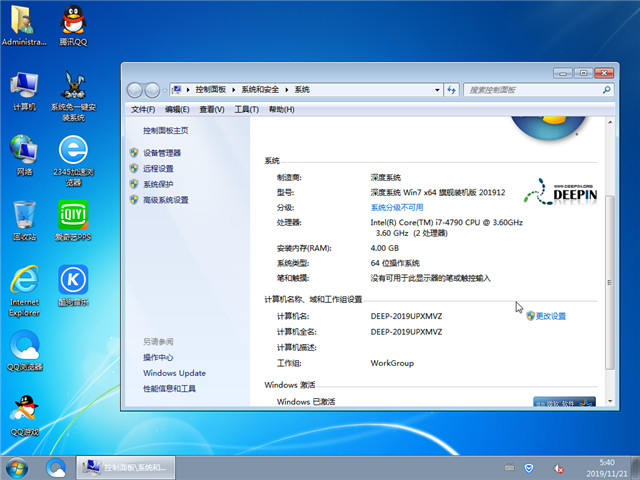Open the Administrator folder desktop icon
This screenshot has width=640, height=480.
tap(24, 24)
